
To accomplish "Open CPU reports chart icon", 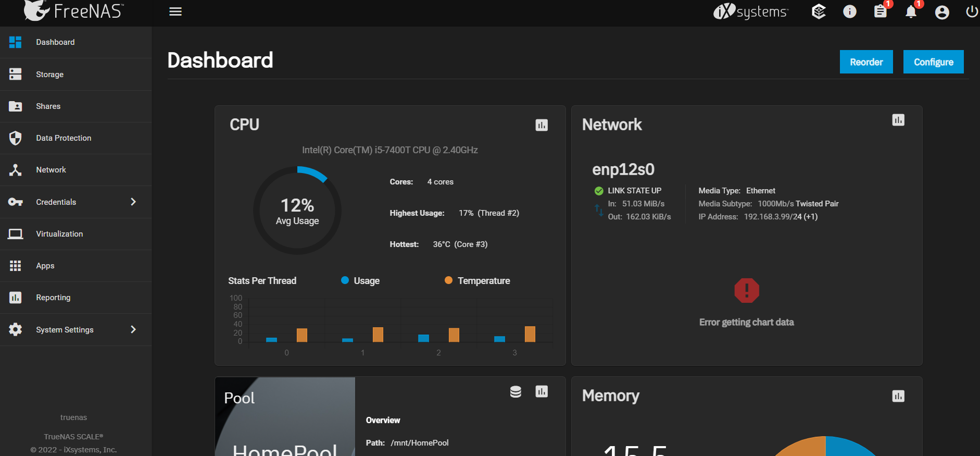I will [x=542, y=125].
